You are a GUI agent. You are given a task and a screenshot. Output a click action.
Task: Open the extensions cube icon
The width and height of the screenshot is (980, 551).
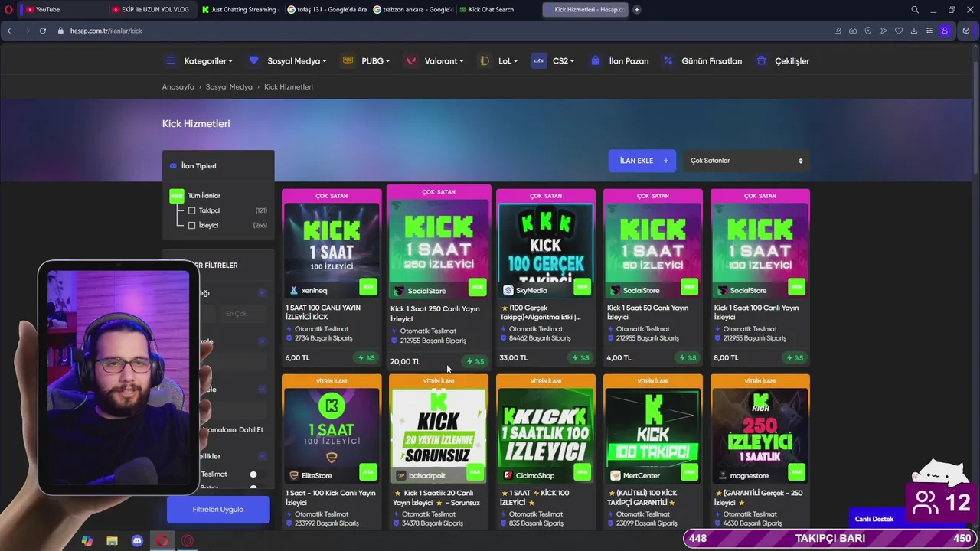966,31
